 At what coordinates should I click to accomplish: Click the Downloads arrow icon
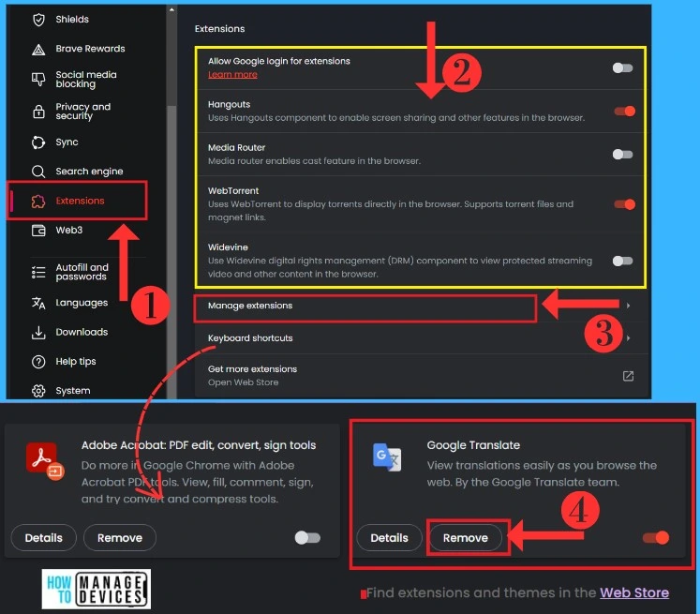38,332
